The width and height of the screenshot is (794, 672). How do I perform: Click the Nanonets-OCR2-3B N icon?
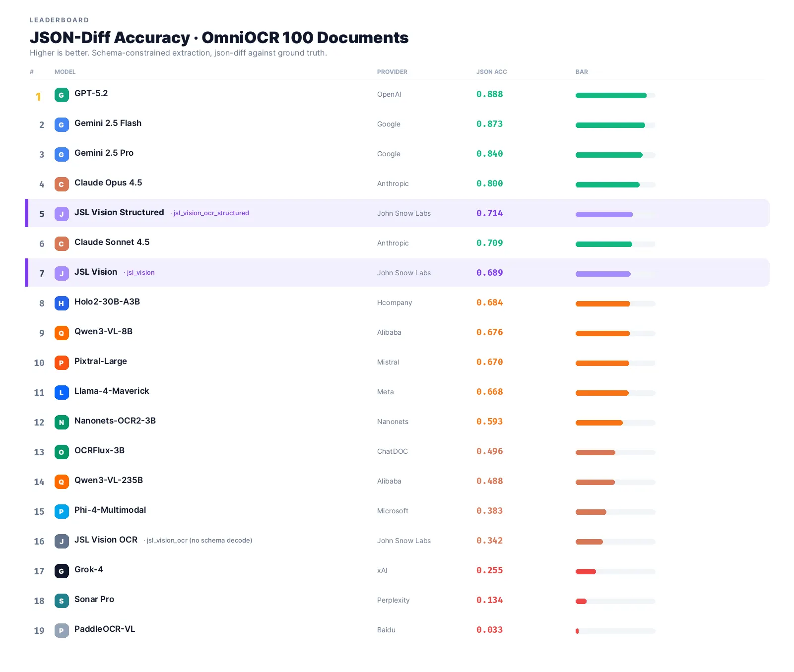pos(62,422)
